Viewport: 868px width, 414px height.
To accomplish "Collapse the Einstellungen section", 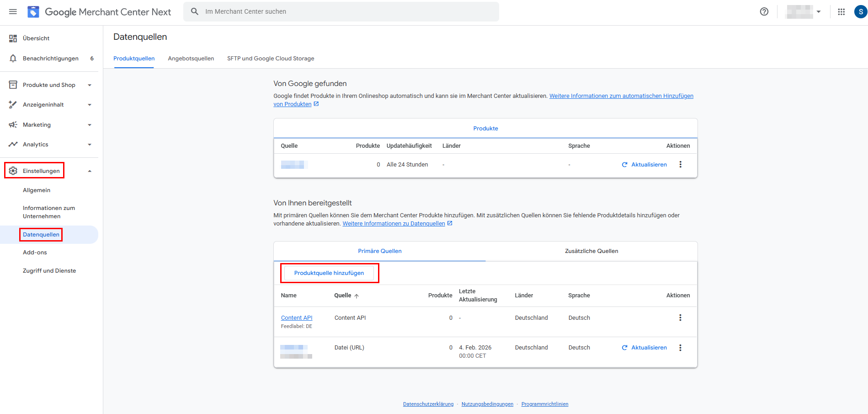I will click(x=90, y=171).
